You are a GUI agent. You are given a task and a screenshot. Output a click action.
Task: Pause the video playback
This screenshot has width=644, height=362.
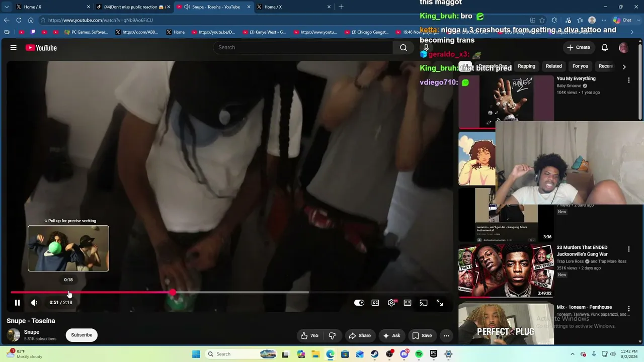17,303
